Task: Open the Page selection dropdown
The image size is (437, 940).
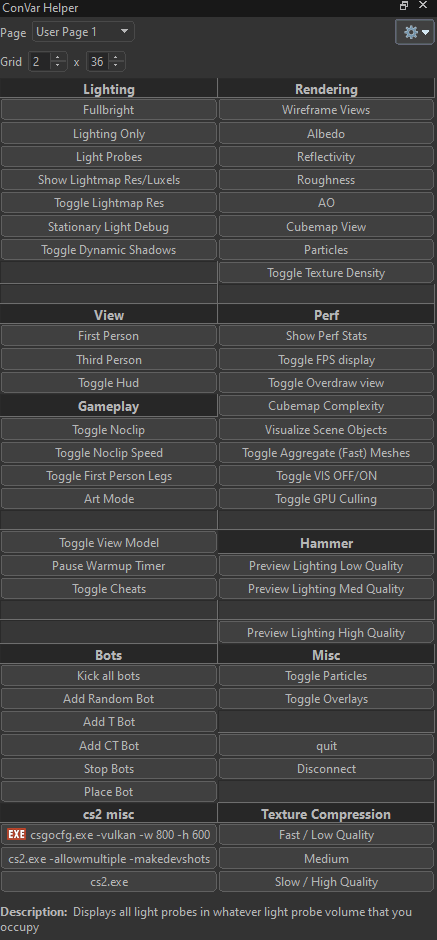Action: point(83,32)
